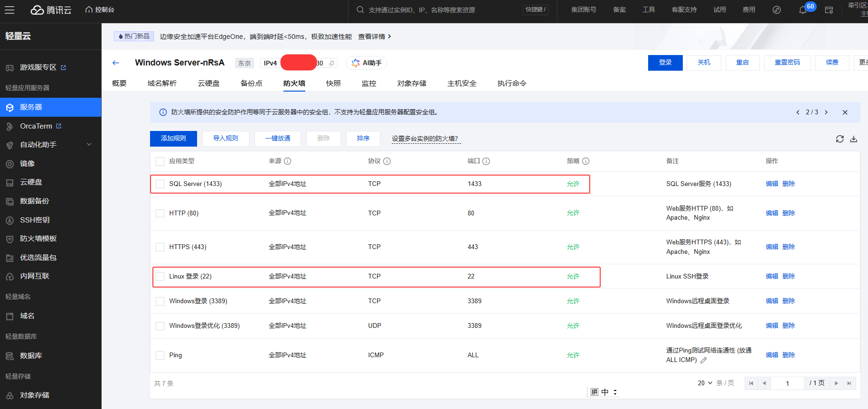This screenshot has width=868, height=409.
Task: Check the Windows登录 (3389) row checkbox
Action: [160, 301]
